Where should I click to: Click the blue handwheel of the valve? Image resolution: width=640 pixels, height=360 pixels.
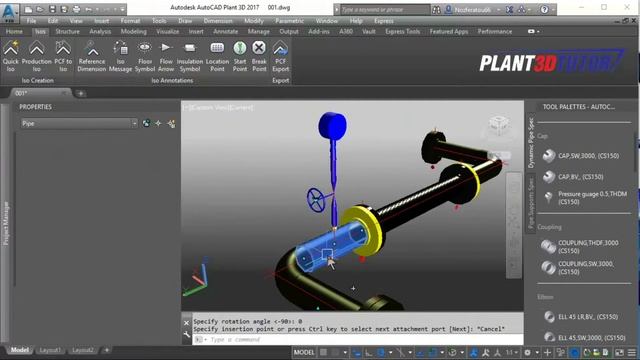tap(316, 200)
